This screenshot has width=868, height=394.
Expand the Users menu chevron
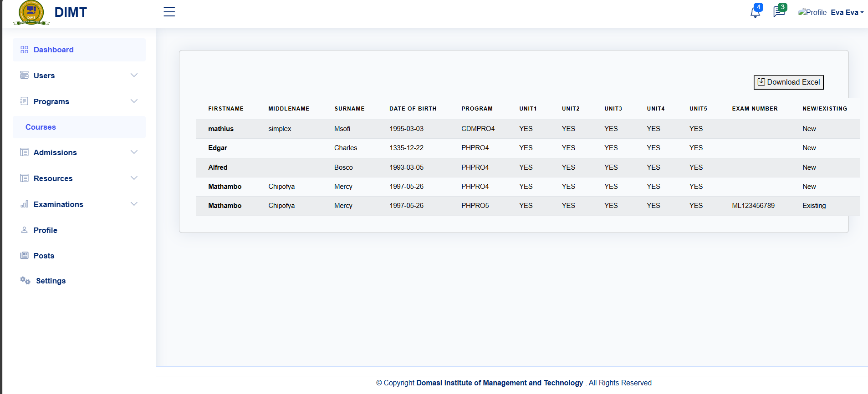(134, 75)
